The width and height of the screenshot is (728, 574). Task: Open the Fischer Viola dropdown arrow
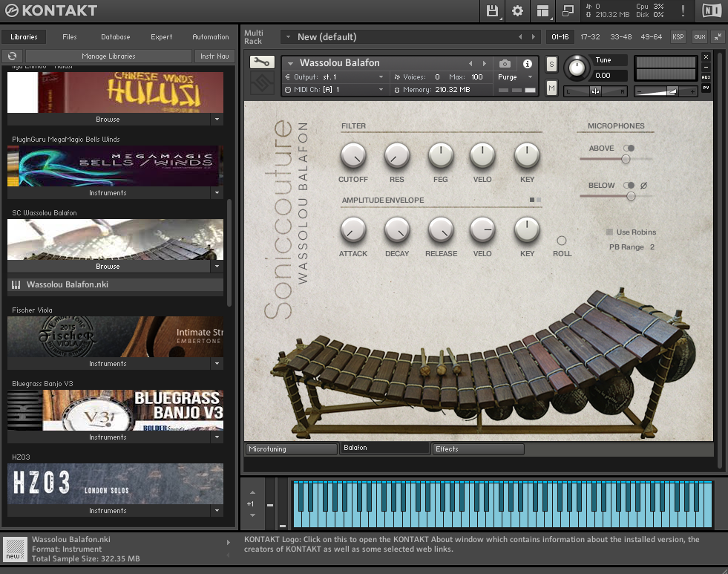pyautogui.click(x=217, y=364)
